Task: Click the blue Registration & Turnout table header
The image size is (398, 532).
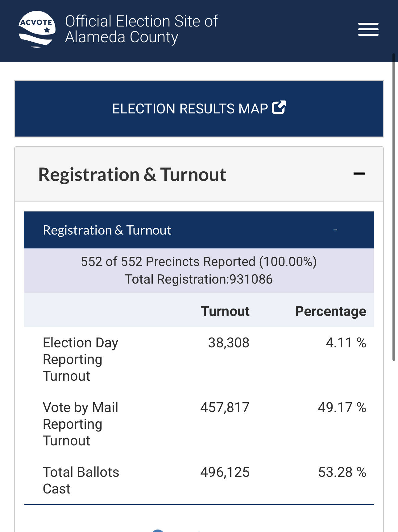Action: pyautogui.click(x=199, y=230)
